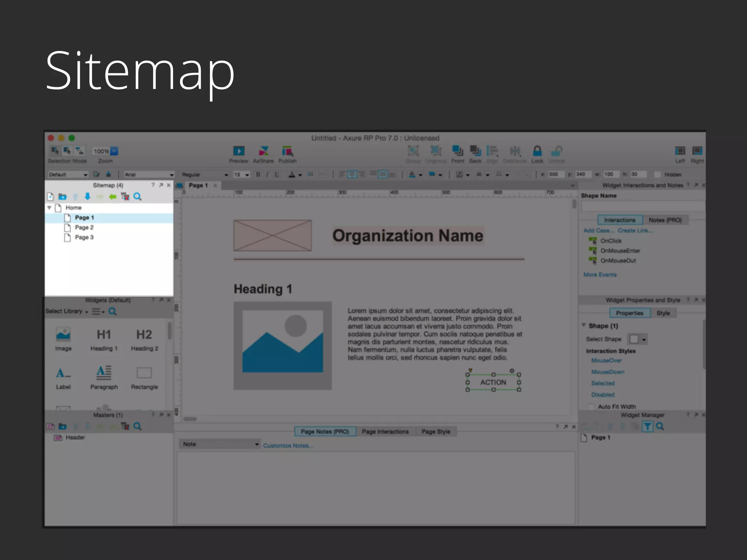The image size is (747, 560).
Task: Open the Arial font dropdown
Action: (149, 175)
